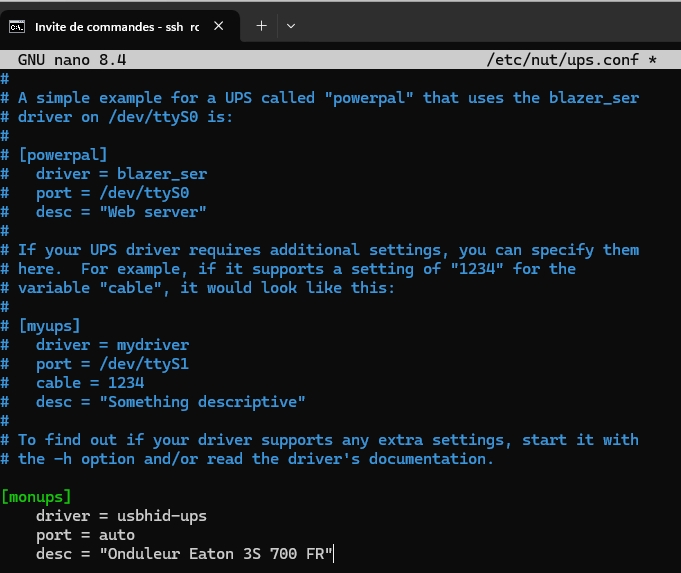Image resolution: width=681 pixels, height=573 pixels.
Task: Click on the 'driver = usbhid-ups' line
Action: (x=121, y=516)
